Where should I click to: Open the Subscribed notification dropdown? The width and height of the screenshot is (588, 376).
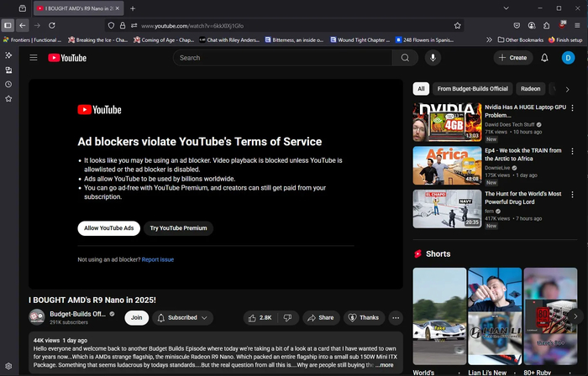click(183, 318)
